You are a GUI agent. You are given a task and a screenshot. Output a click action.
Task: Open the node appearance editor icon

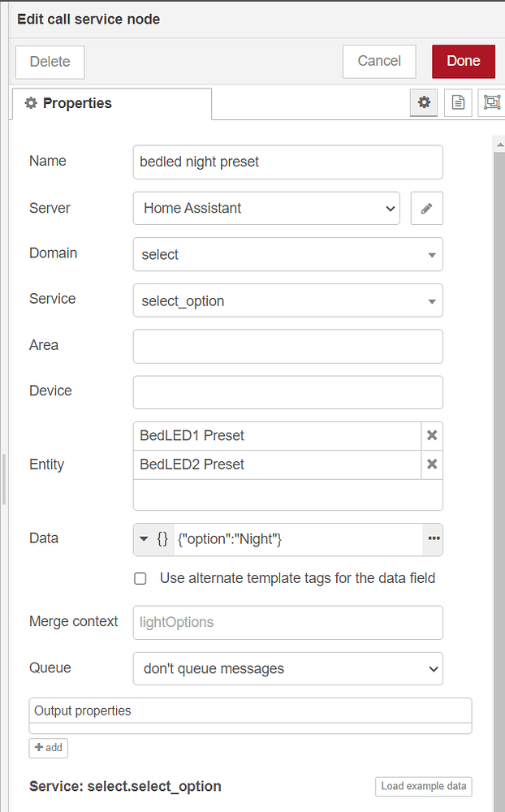click(x=491, y=102)
